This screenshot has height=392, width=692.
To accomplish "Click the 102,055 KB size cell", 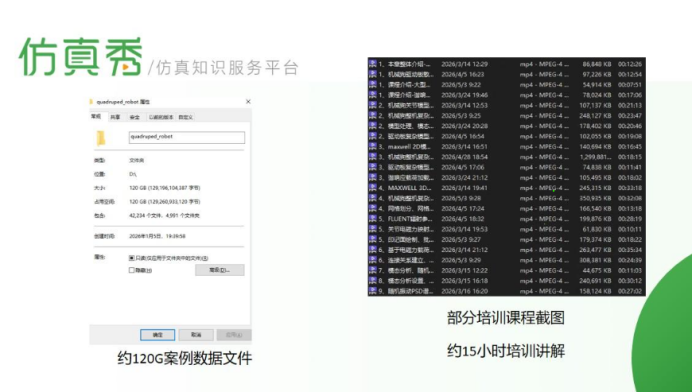I will coord(595,136).
